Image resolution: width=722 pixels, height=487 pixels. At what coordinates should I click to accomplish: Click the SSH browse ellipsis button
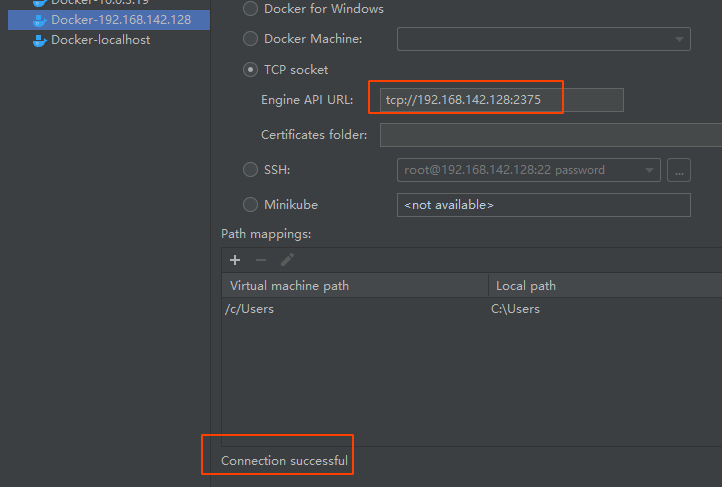click(679, 170)
